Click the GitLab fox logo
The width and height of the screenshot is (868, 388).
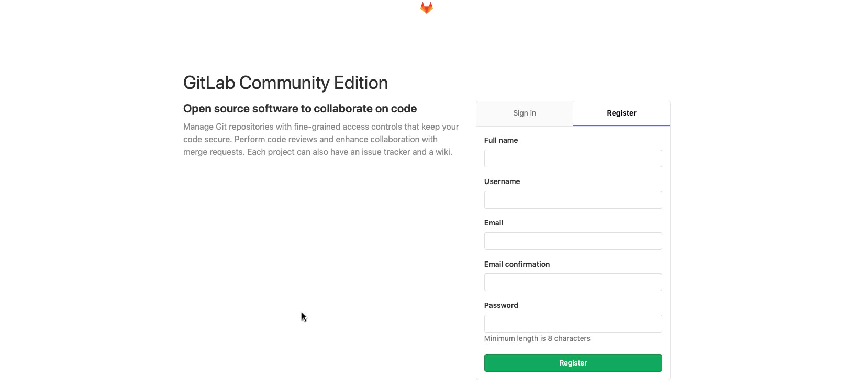click(x=427, y=8)
